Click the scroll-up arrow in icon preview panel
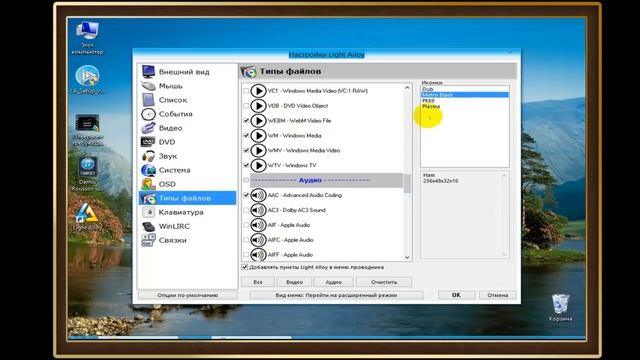This screenshot has height=360, width=640. (x=504, y=176)
